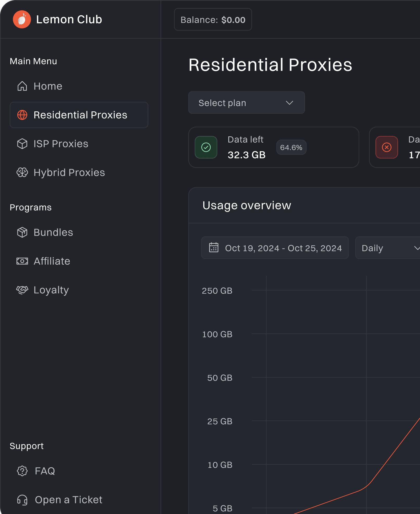The width and height of the screenshot is (420, 514).
Task: Select the Affiliate cash icon
Action: coord(22,261)
